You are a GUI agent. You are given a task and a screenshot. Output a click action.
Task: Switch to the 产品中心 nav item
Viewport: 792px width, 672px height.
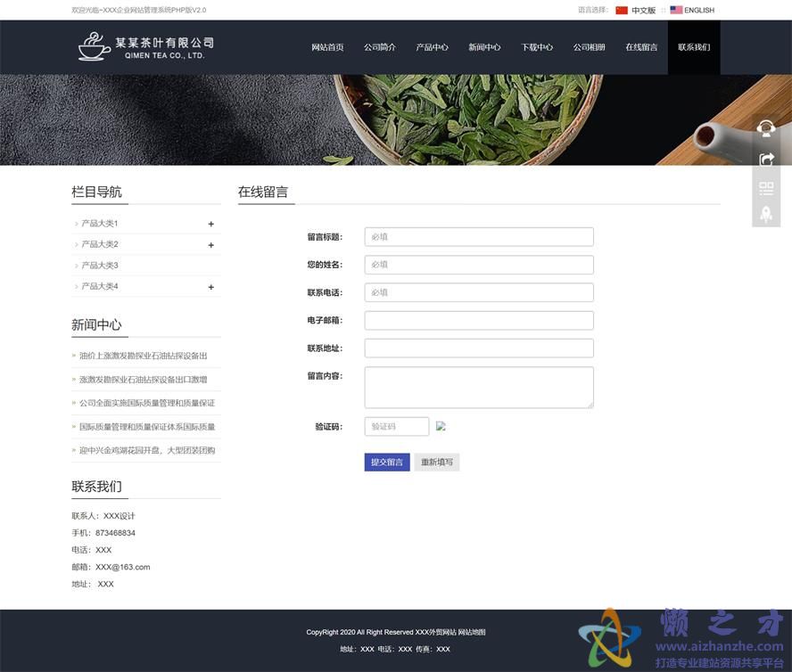tap(432, 47)
